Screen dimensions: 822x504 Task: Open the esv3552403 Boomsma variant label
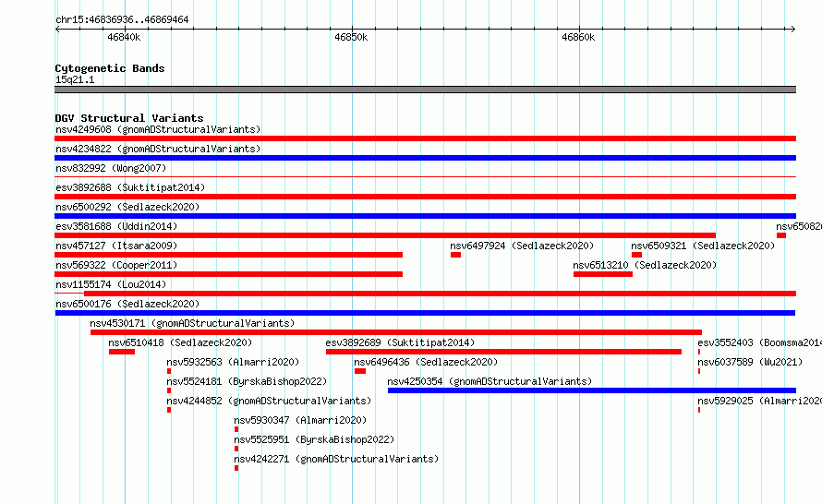759,342
